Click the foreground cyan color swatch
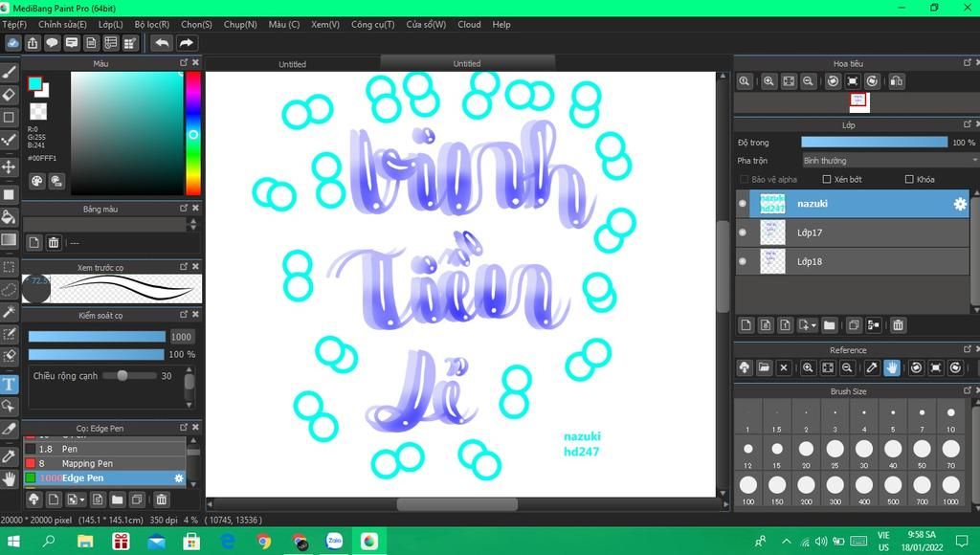Screen dimensions: 980x555 35,84
